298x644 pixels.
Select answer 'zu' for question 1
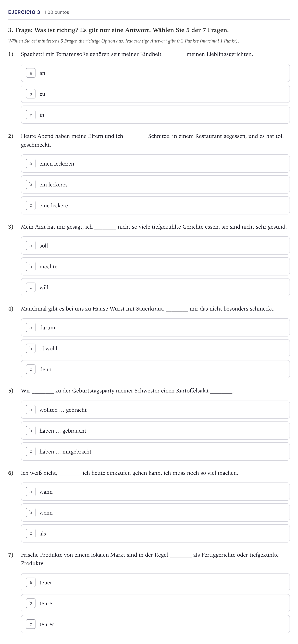point(155,94)
